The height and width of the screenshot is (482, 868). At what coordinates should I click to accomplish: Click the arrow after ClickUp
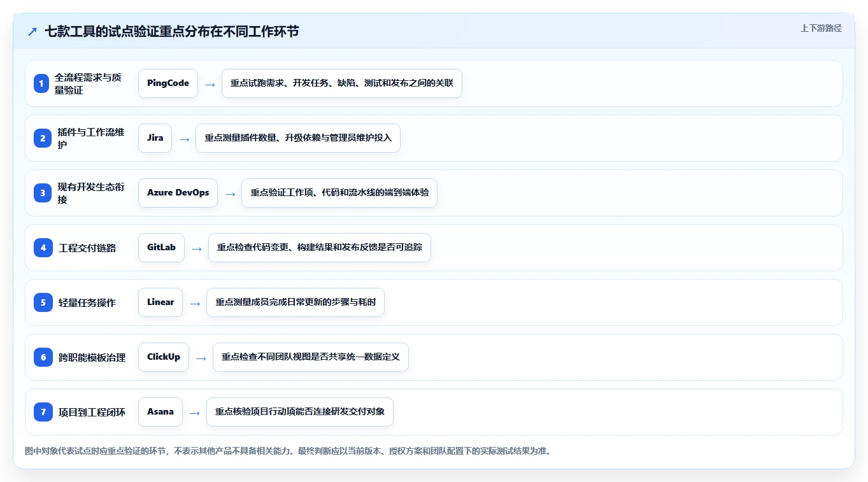201,358
